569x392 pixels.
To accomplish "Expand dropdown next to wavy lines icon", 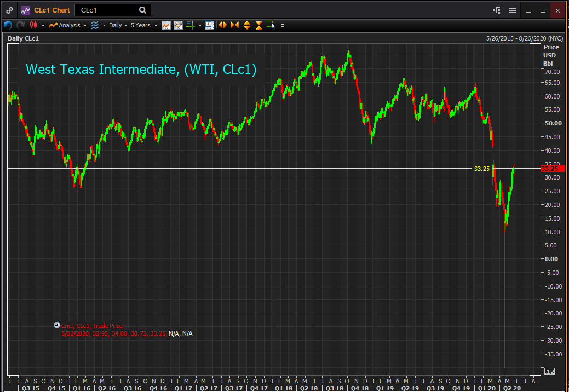I will click(104, 25).
